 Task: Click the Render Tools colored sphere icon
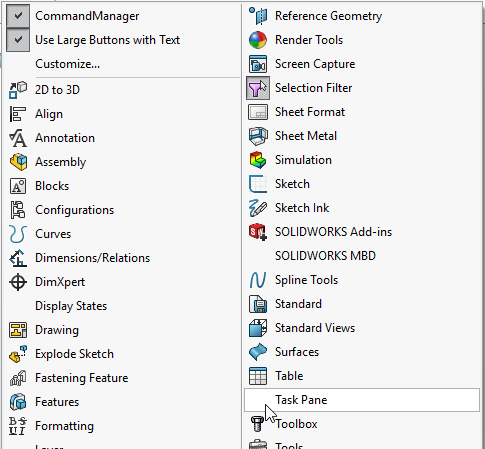[258, 40]
